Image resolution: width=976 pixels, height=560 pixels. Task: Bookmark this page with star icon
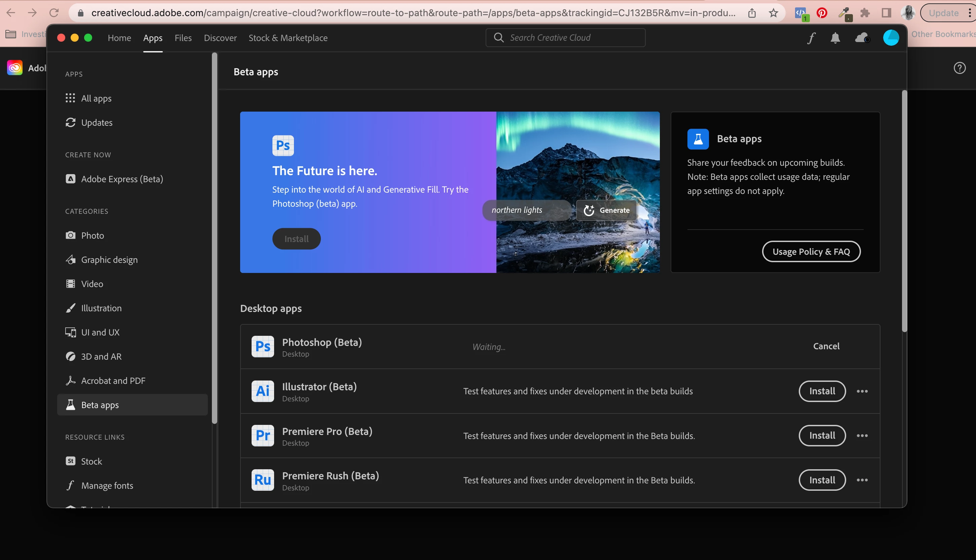[x=774, y=13]
